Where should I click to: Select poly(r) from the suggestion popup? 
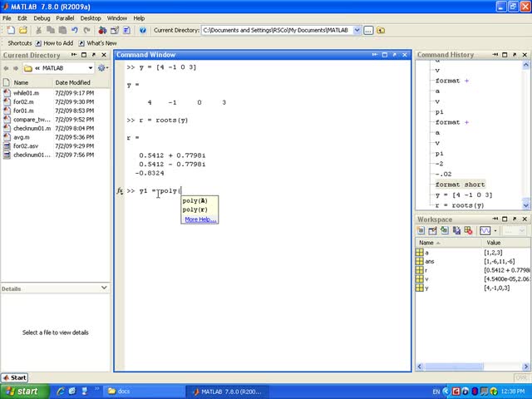pyautogui.click(x=195, y=209)
